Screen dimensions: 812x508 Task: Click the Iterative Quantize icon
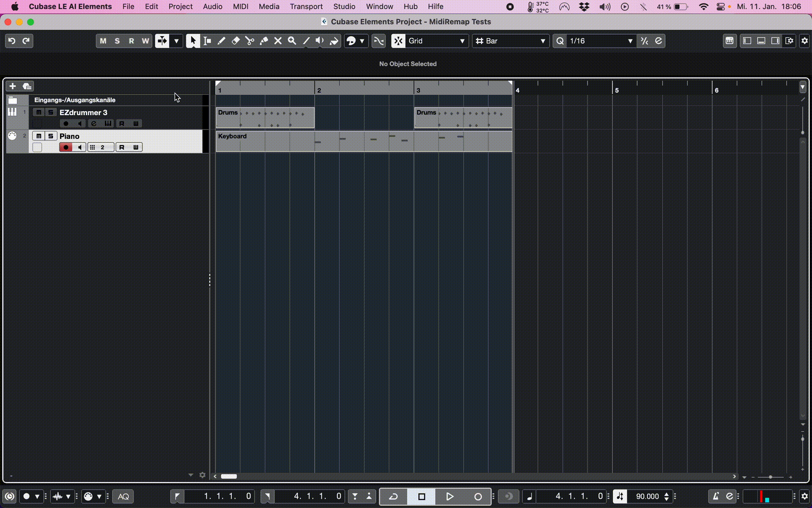644,41
